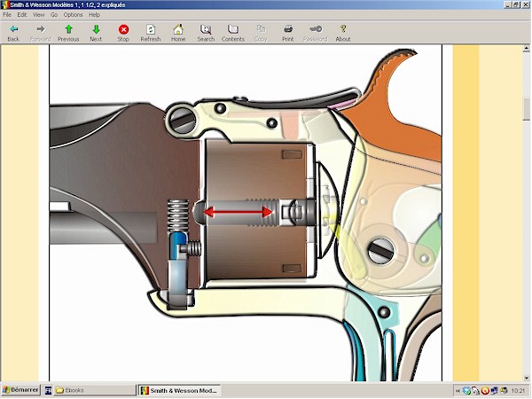Open the Edit menu
The width and height of the screenshot is (532, 399).
[x=22, y=15]
